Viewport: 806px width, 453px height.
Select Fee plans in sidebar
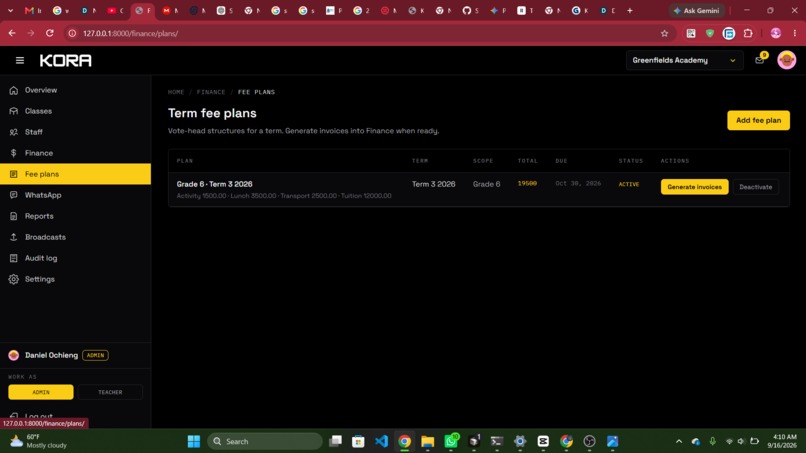click(76, 174)
